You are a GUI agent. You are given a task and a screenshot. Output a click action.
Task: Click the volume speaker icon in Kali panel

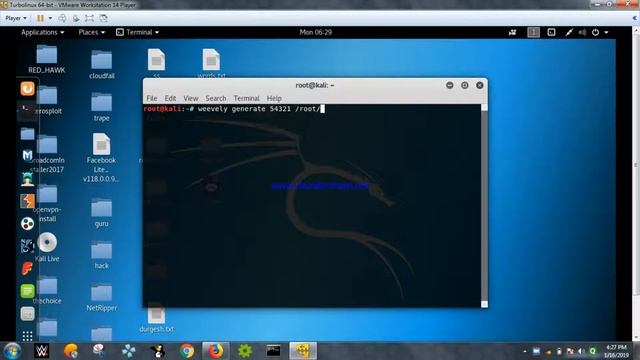(582, 32)
